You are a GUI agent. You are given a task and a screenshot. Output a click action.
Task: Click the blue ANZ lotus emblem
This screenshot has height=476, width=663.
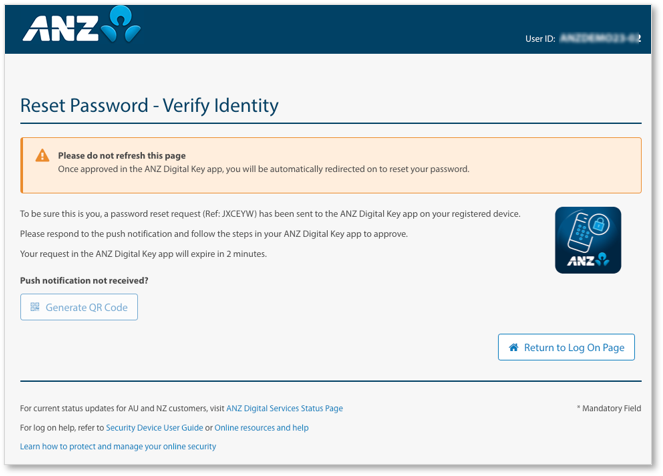tap(120, 24)
